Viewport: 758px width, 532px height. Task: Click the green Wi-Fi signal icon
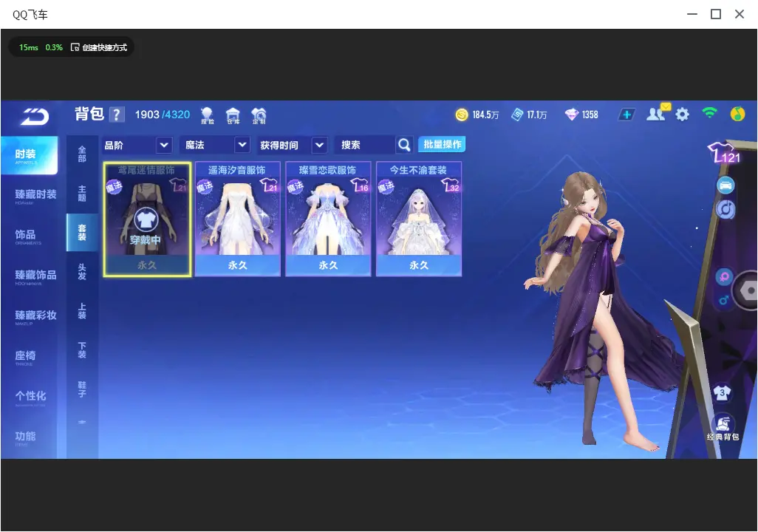point(710,113)
